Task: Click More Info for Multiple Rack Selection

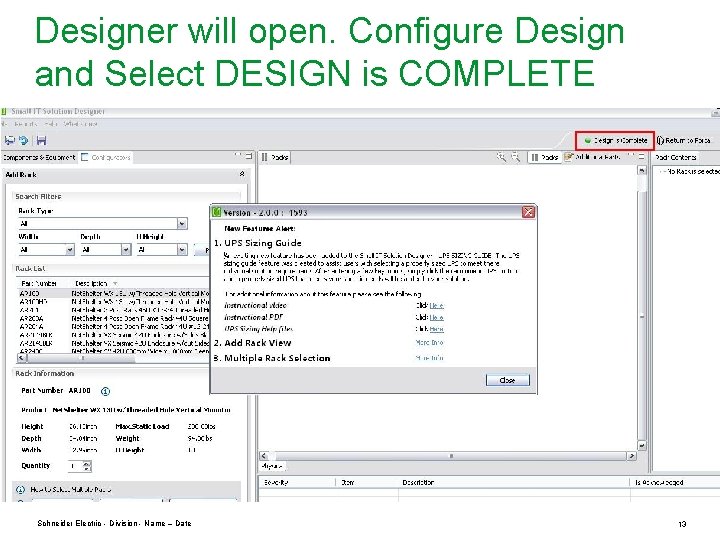Action: pos(429,358)
